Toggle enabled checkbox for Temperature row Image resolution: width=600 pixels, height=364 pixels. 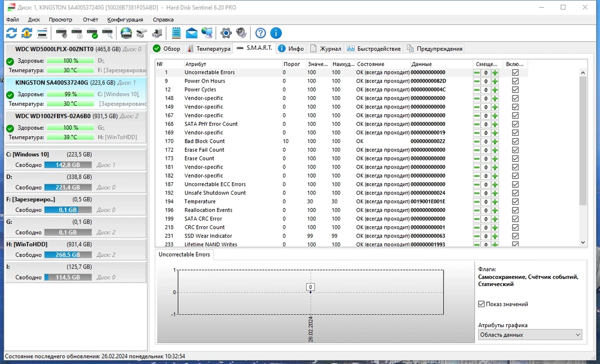pyautogui.click(x=515, y=202)
